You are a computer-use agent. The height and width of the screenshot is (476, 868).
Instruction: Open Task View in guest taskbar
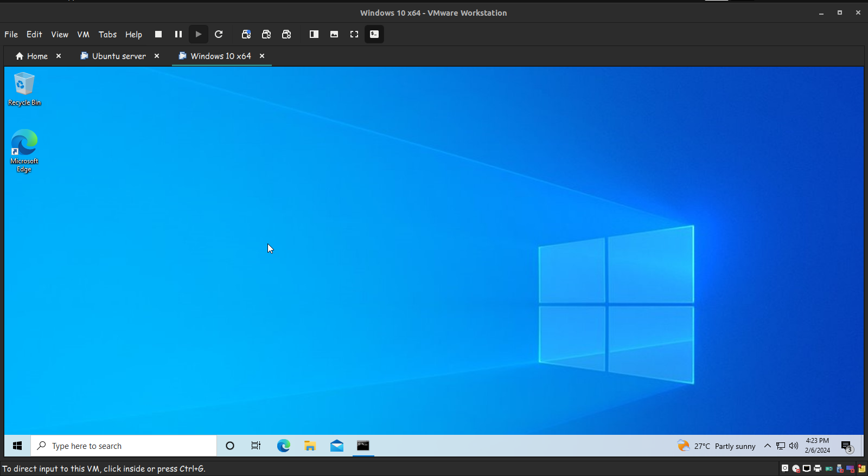click(x=256, y=446)
